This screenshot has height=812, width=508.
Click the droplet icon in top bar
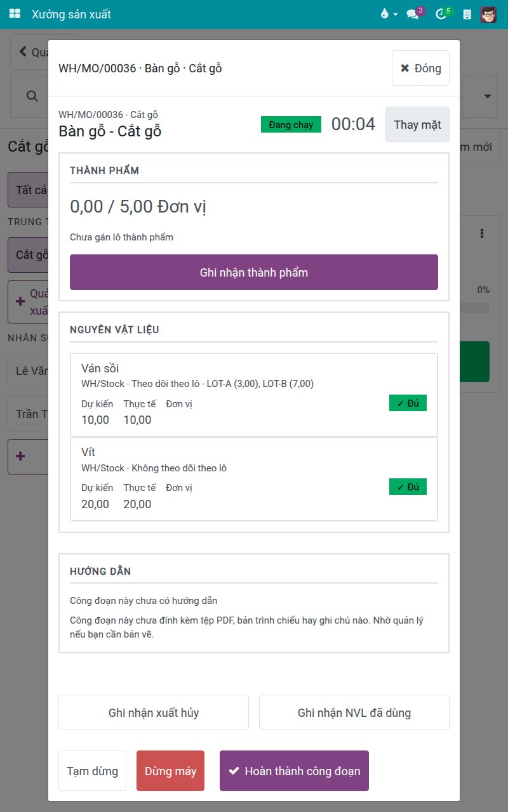[x=384, y=14]
